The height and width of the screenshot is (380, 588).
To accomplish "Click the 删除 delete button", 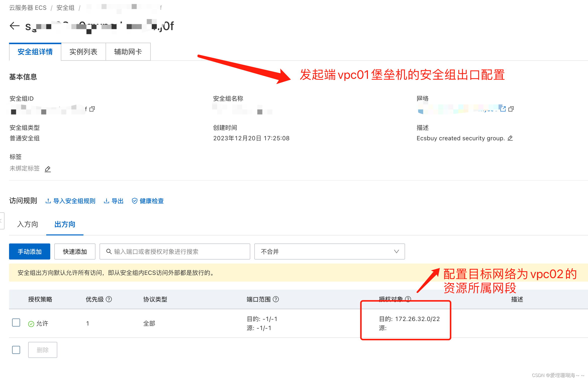I will click(x=43, y=350).
